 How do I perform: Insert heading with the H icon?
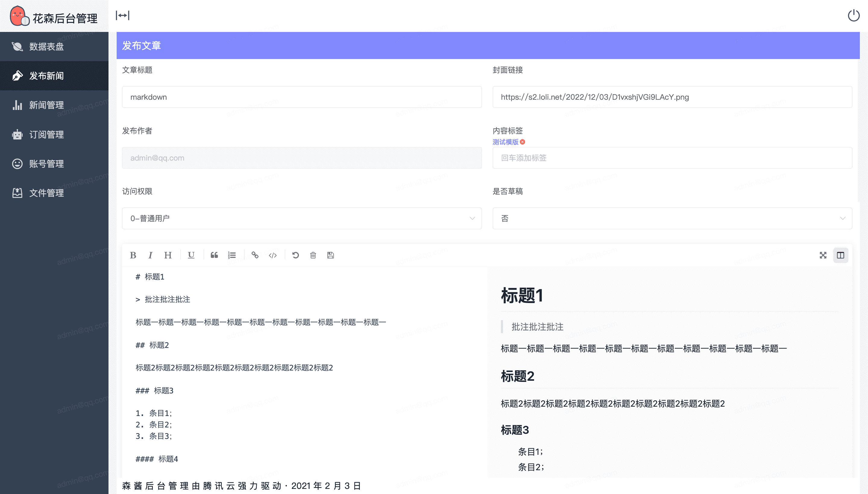168,255
